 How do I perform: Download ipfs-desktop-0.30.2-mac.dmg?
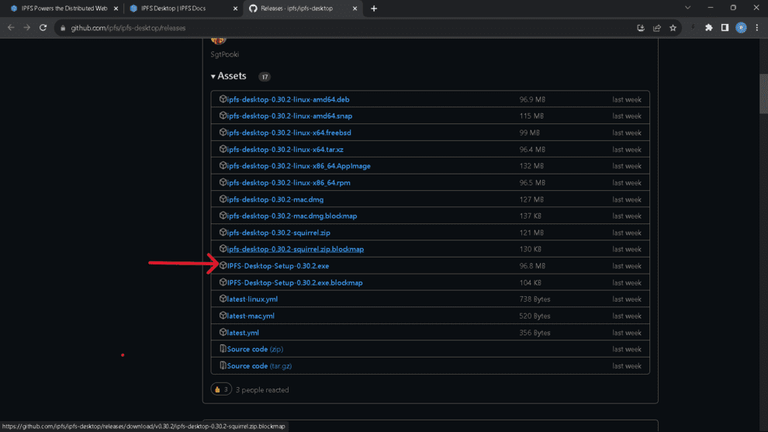[275, 199]
